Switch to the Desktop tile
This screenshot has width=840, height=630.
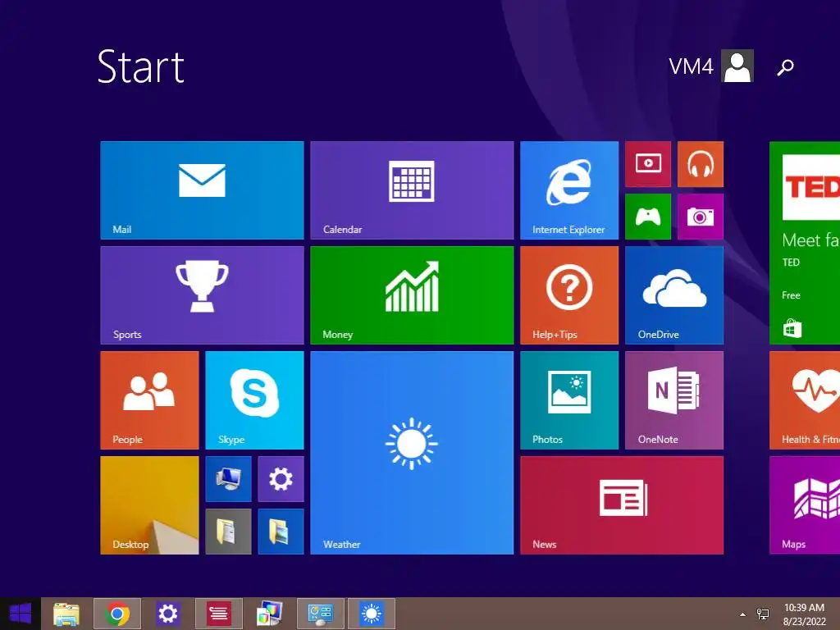149,505
